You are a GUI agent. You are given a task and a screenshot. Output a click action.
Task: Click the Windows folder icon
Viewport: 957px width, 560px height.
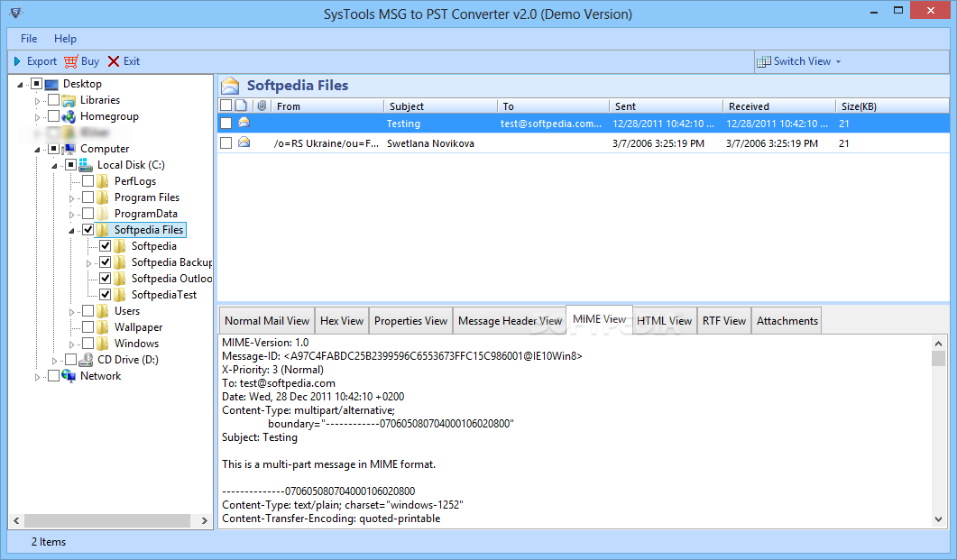pyautogui.click(x=103, y=344)
